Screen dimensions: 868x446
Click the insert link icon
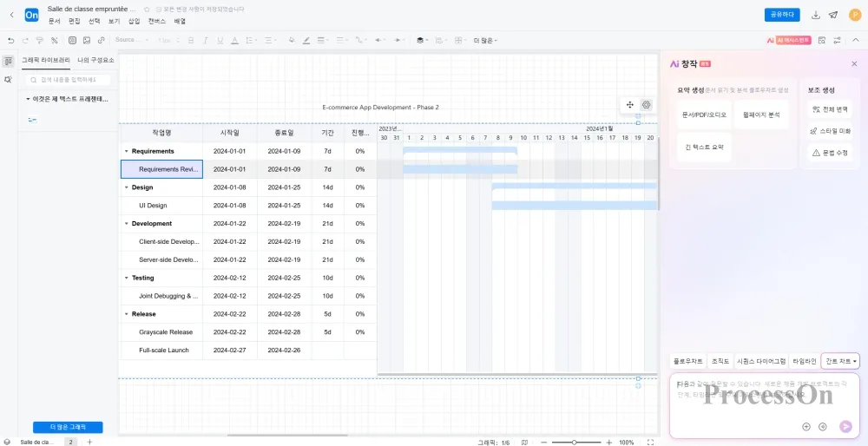[102, 40]
